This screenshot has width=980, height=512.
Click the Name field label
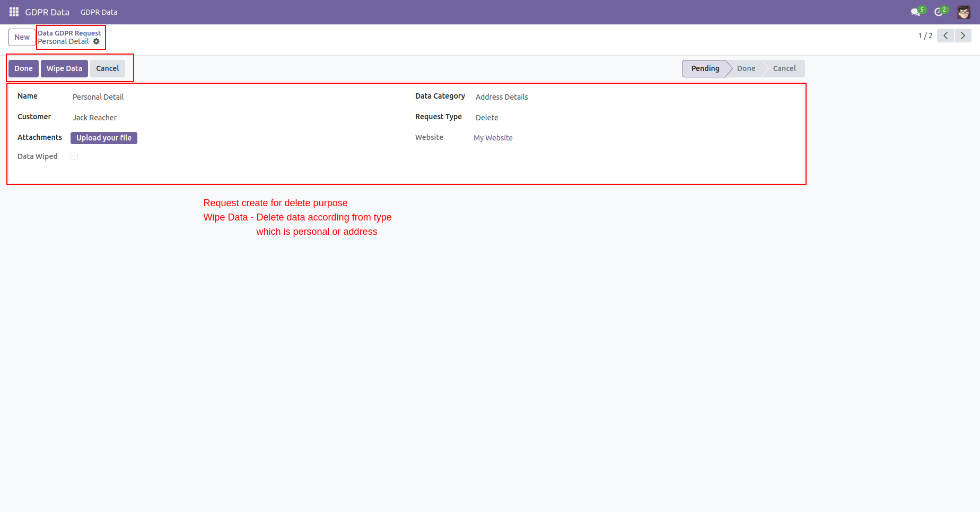click(28, 96)
